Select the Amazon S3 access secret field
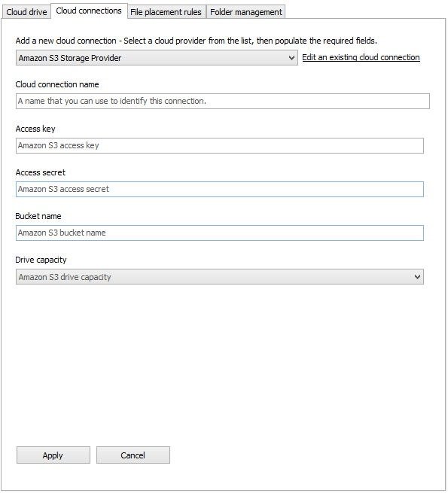Viewport: 448px width, 493px height. pos(220,189)
